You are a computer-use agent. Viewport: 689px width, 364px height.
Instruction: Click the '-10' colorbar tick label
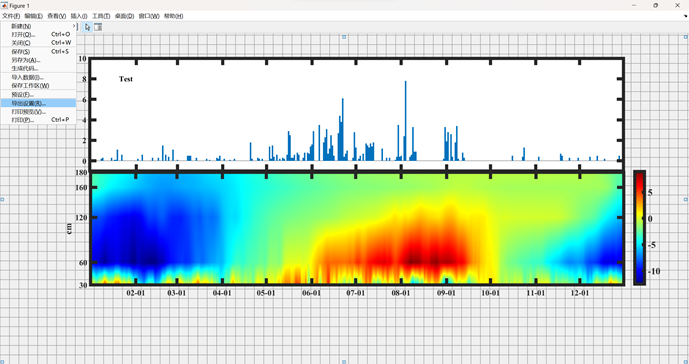(x=654, y=271)
